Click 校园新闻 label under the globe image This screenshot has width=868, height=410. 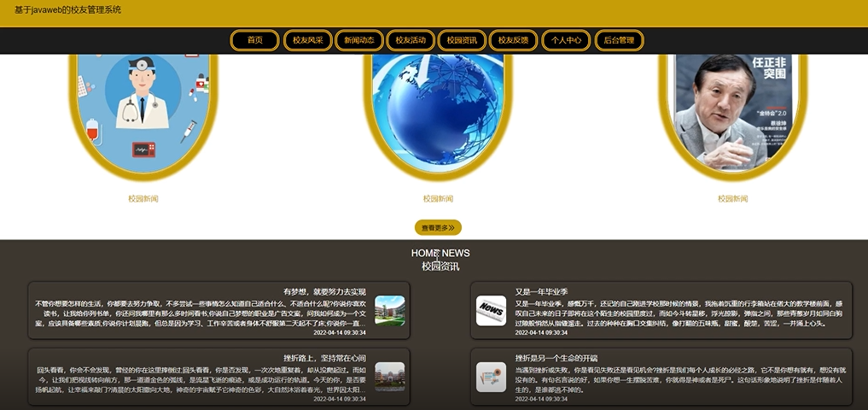pyautogui.click(x=438, y=199)
